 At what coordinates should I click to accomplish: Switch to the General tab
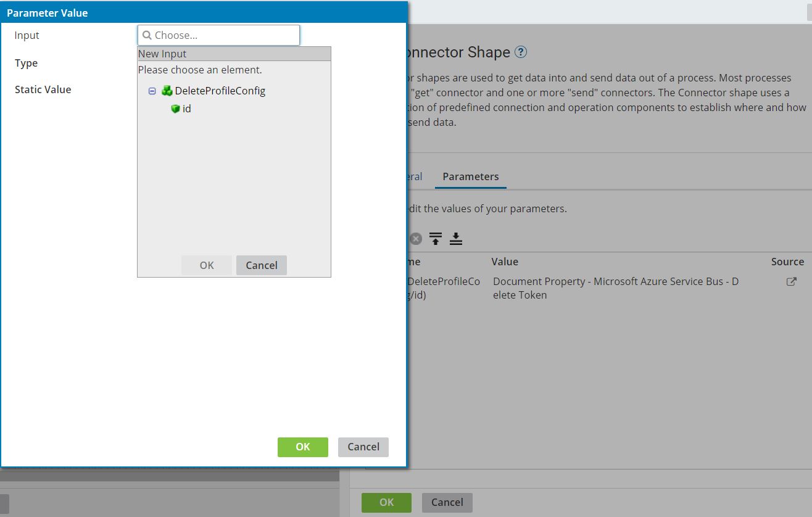415,176
